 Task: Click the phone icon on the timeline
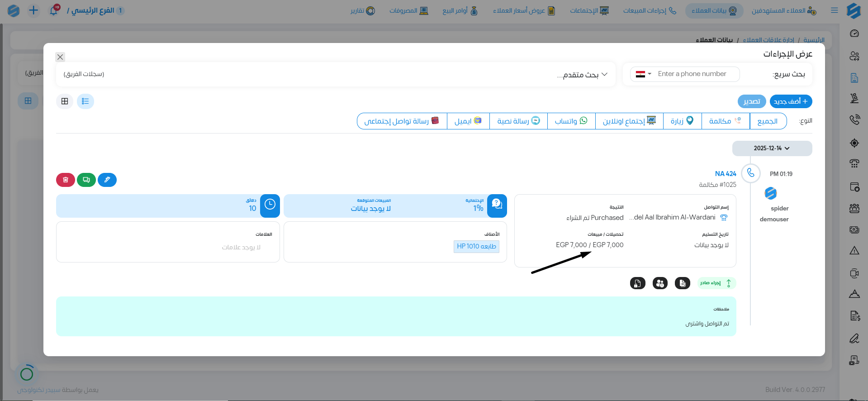click(x=751, y=173)
